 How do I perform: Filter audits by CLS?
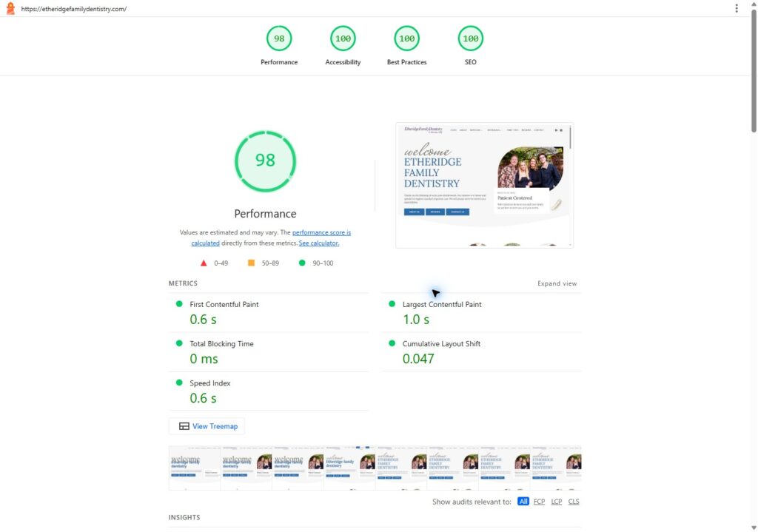(574, 502)
